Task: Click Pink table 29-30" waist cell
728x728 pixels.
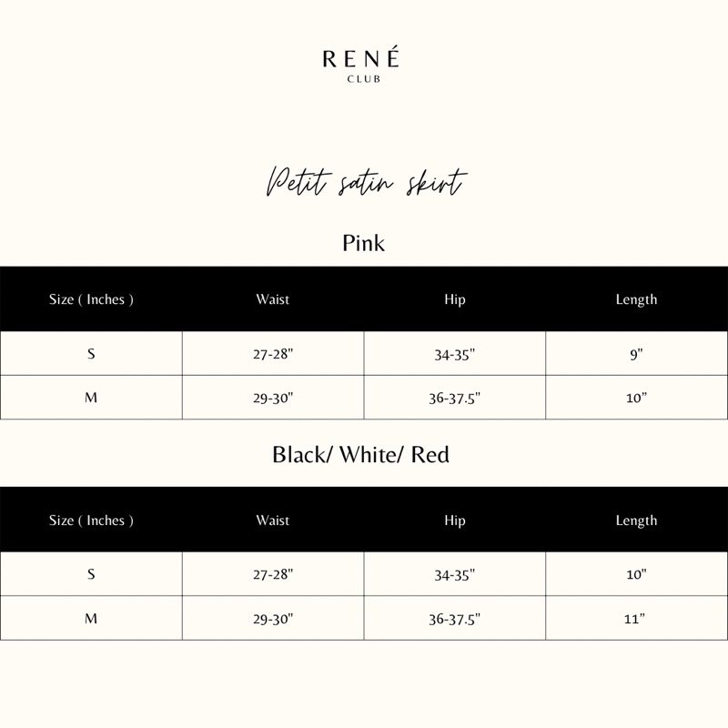Action: pyautogui.click(x=273, y=398)
